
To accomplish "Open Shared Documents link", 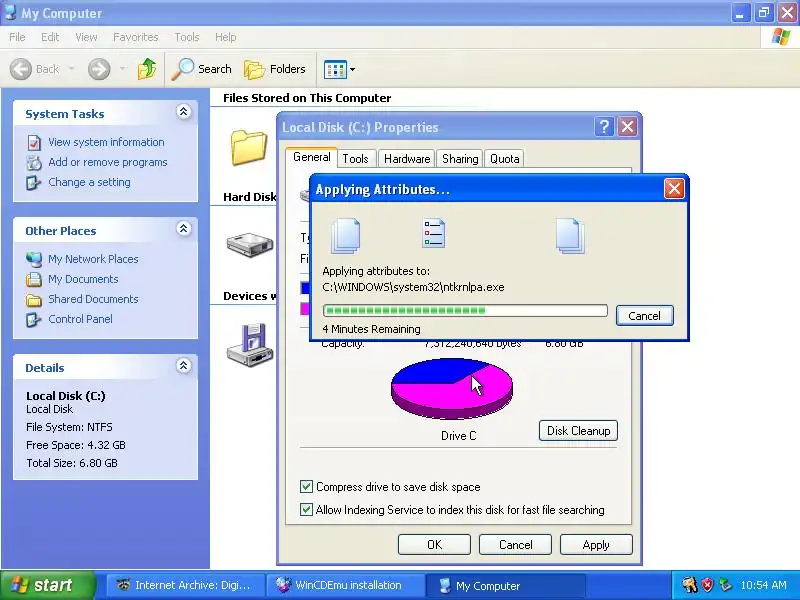I will (x=93, y=299).
